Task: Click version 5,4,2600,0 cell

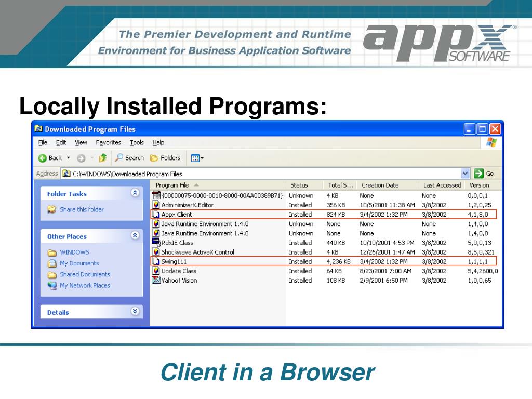Action: (x=483, y=271)
